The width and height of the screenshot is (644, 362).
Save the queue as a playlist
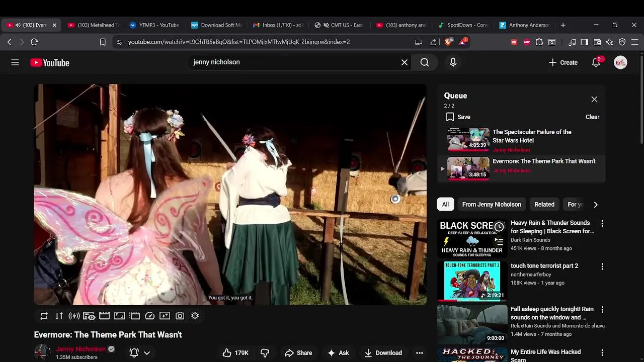[458, 117]
